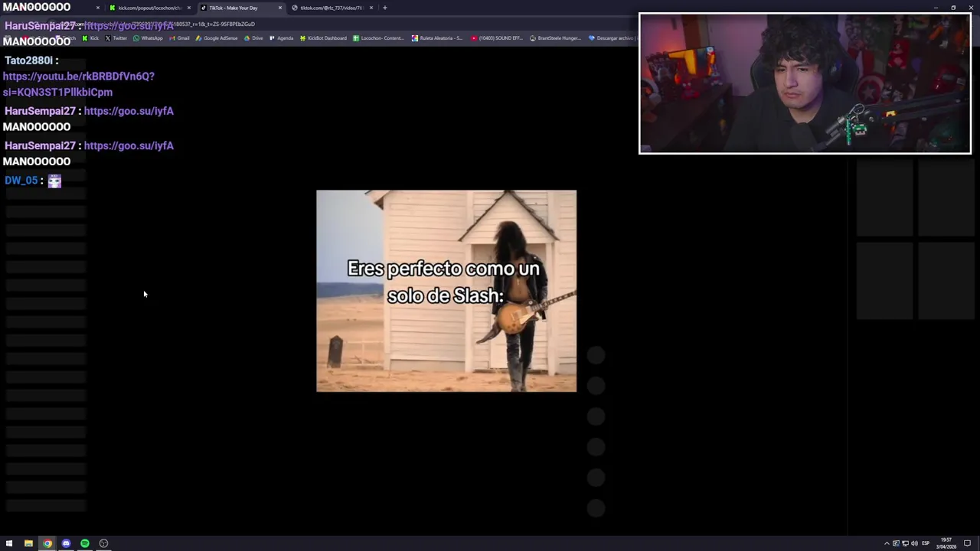This screenshot has height=551, width=980.
Task: Open Tato2880i's youtu.be link in chat
Action: (x=78, y=84)
